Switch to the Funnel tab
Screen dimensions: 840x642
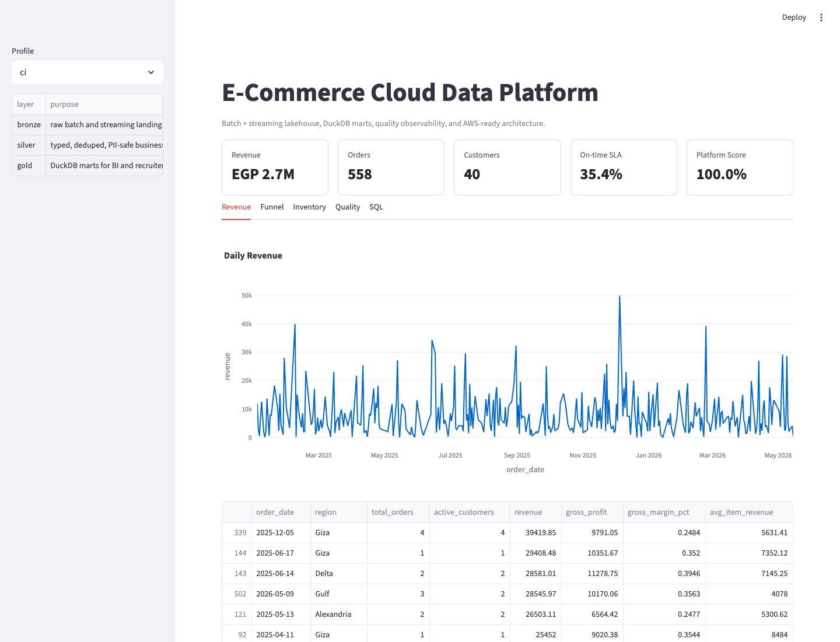pos(272,207)
